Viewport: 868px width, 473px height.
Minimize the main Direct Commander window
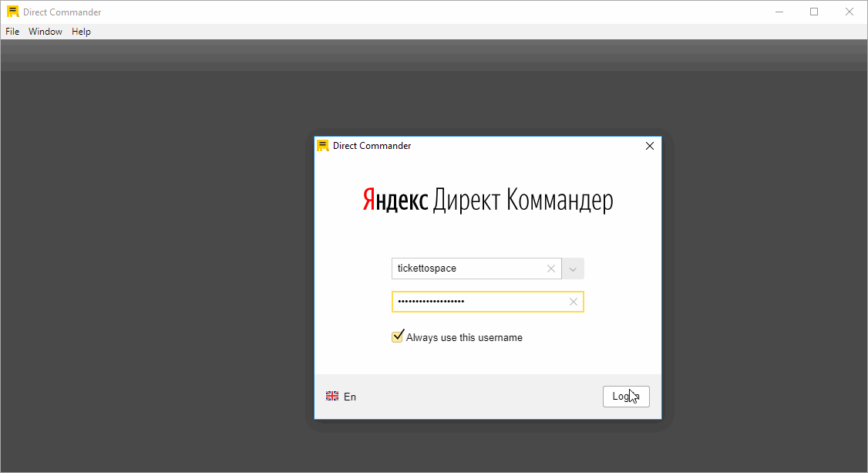coord(779,12)
